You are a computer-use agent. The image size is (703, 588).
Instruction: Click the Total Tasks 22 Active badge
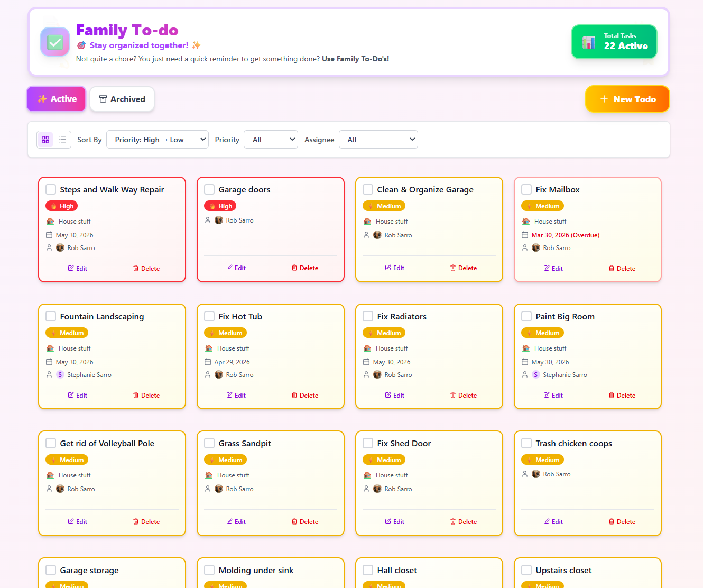tap(614, 42)
